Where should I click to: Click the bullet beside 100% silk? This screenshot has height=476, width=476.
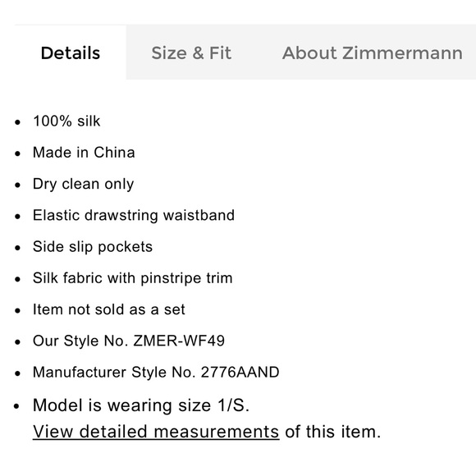17,122
